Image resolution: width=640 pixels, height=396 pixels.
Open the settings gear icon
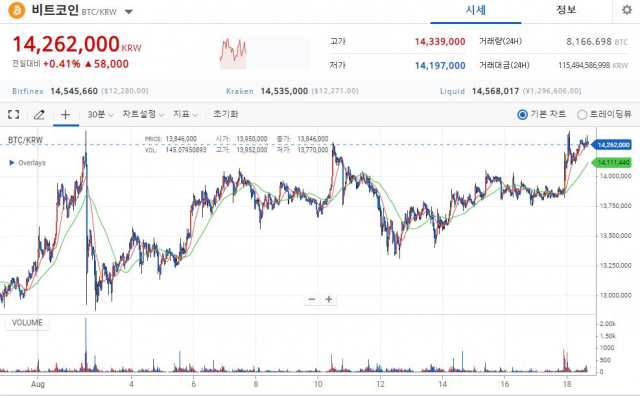627,10
